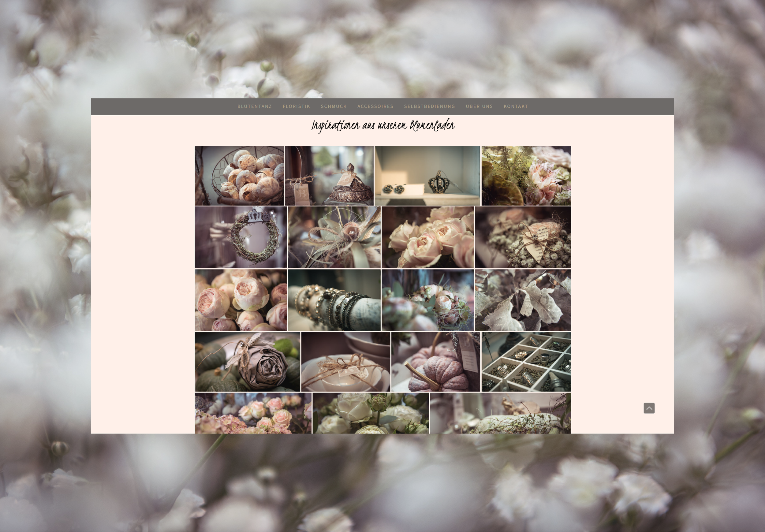
Task: Open the Über Uns page
Action: [479, 106]
